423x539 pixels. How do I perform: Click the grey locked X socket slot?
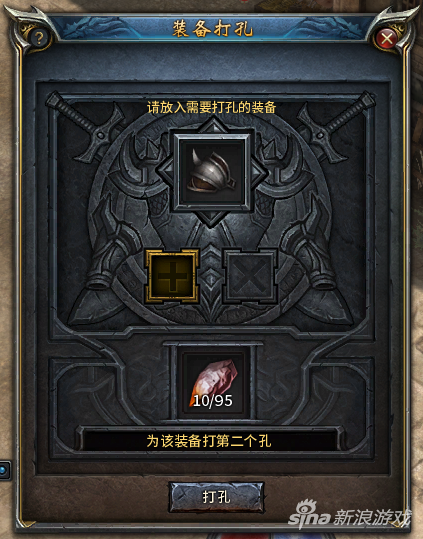(250, 276)
